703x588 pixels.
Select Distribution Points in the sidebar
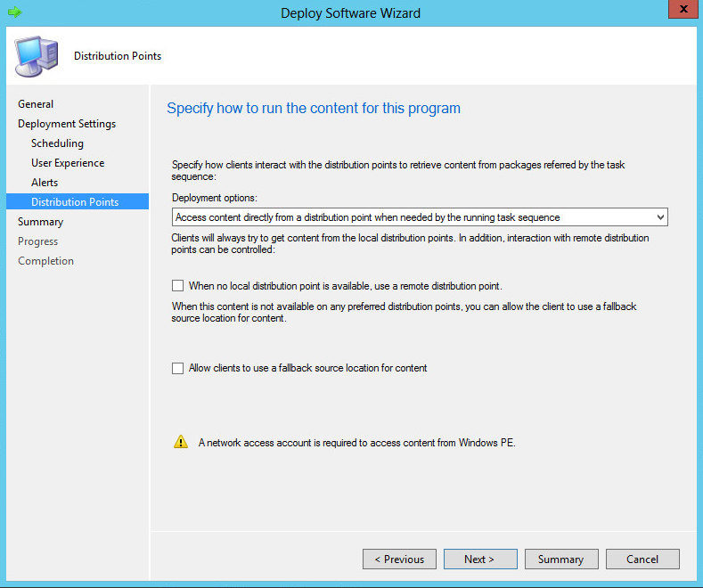(x=75, y=202)
